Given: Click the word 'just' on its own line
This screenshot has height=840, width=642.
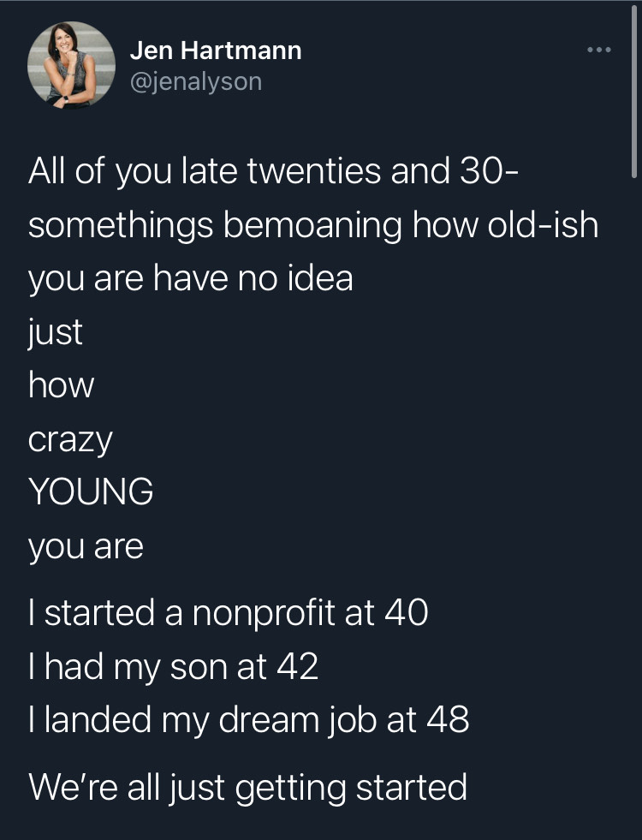Looking at the screenshot, I should tap(55, 331).
